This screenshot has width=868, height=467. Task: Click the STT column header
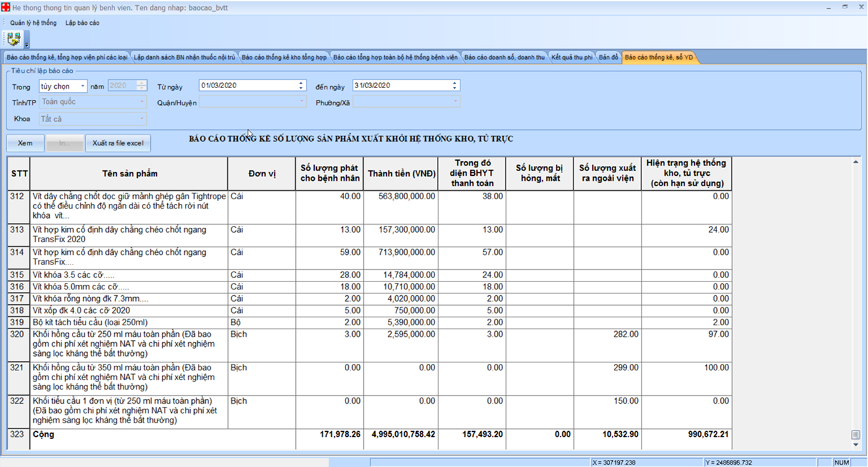click(18, 174)
